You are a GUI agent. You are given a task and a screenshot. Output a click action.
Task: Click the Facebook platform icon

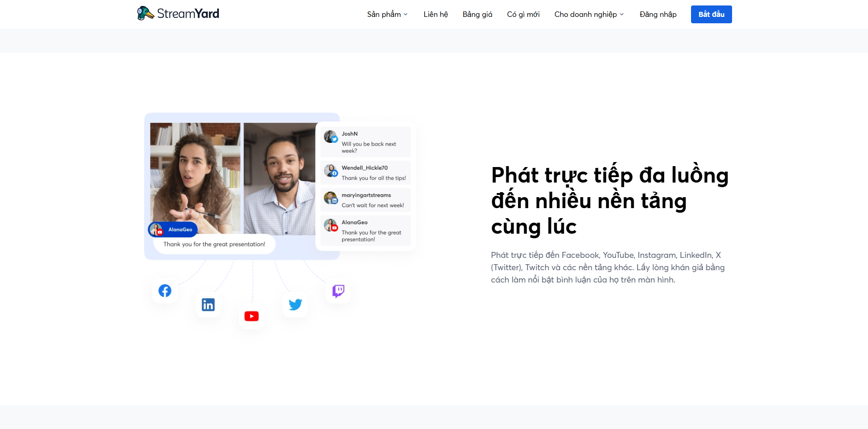click(x=165, y=291)
